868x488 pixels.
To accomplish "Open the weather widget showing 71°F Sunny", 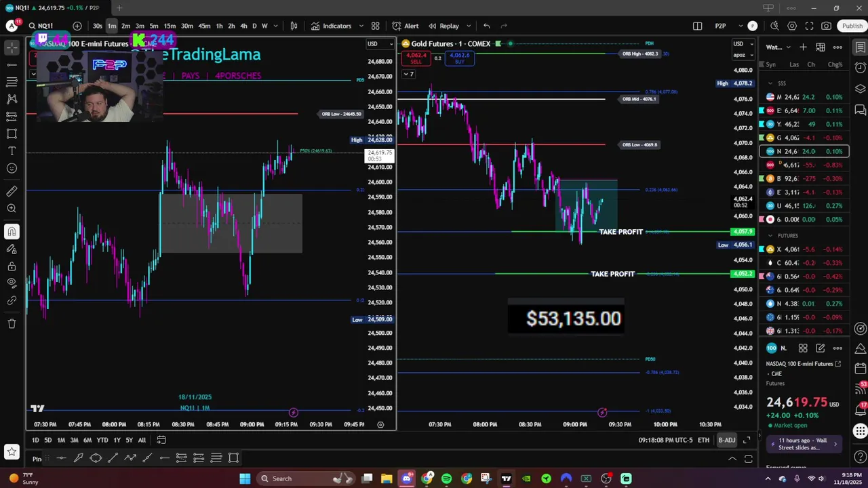I will tap(22, 479).
